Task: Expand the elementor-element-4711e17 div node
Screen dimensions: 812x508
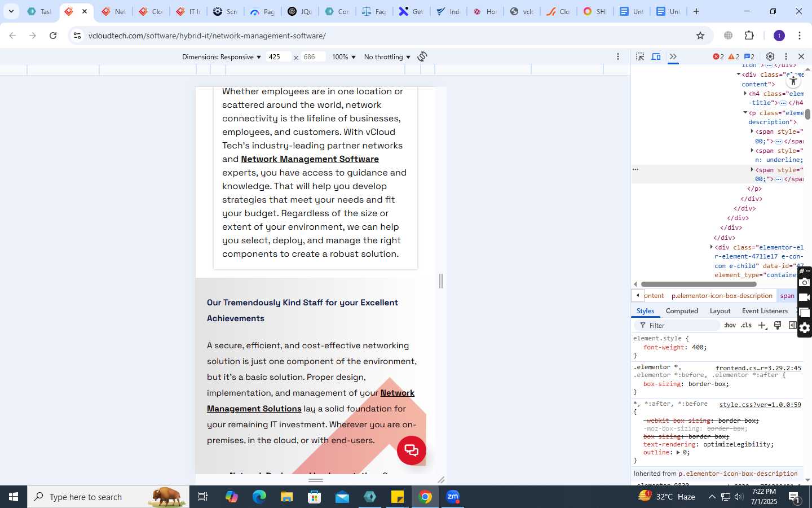Action: click(x=711, y=247)
